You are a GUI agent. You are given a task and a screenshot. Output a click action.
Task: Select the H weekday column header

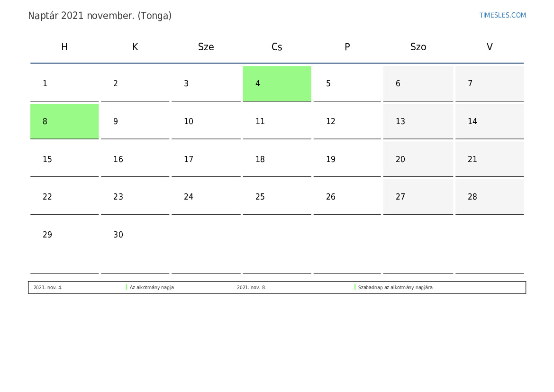[x=64, y=47]
